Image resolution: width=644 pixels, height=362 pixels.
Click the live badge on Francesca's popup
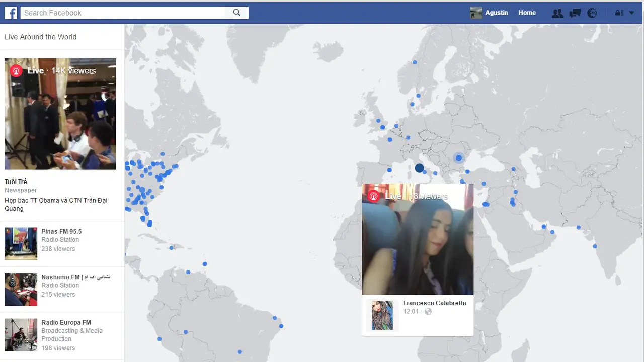tap(373, 196)
